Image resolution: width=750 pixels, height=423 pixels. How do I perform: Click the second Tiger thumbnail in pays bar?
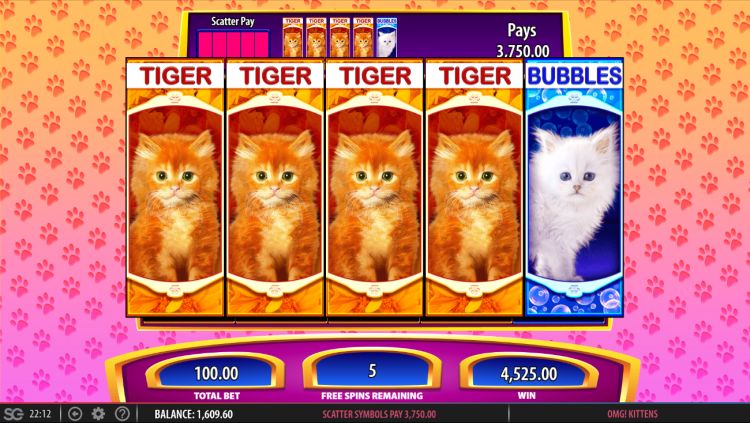pyautogui.click(x=316, y=37)
